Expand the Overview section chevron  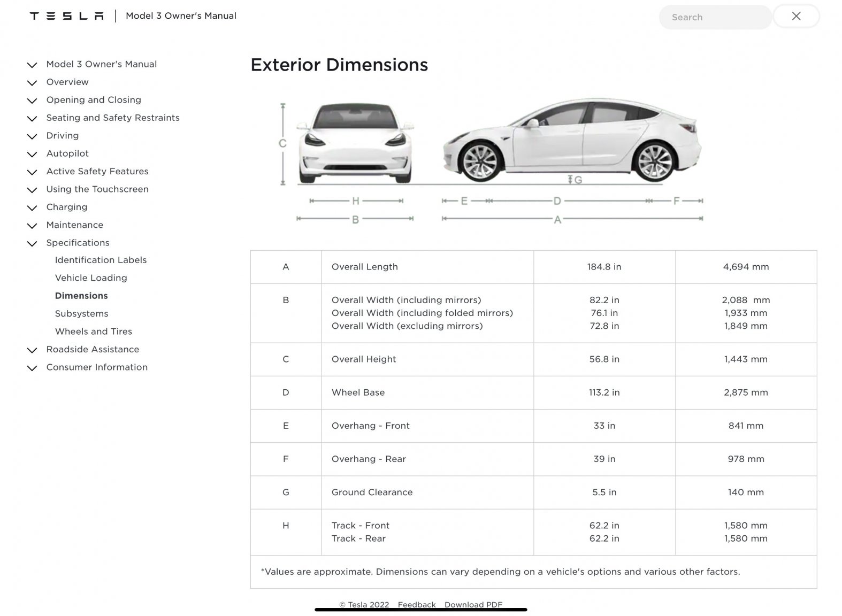click(x=32, y=83)
